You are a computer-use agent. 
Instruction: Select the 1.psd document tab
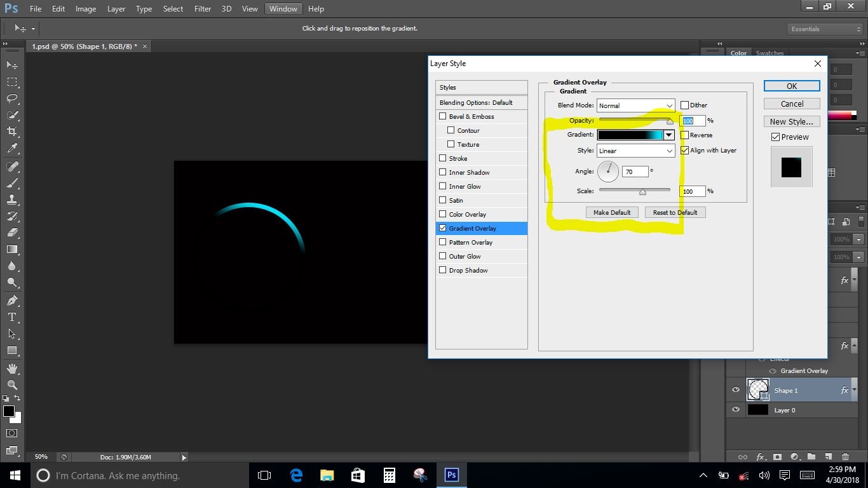(85, 46)
